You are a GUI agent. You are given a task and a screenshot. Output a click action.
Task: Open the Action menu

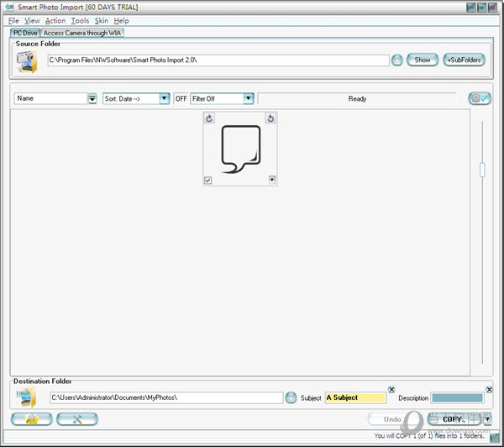click(55, 21)
